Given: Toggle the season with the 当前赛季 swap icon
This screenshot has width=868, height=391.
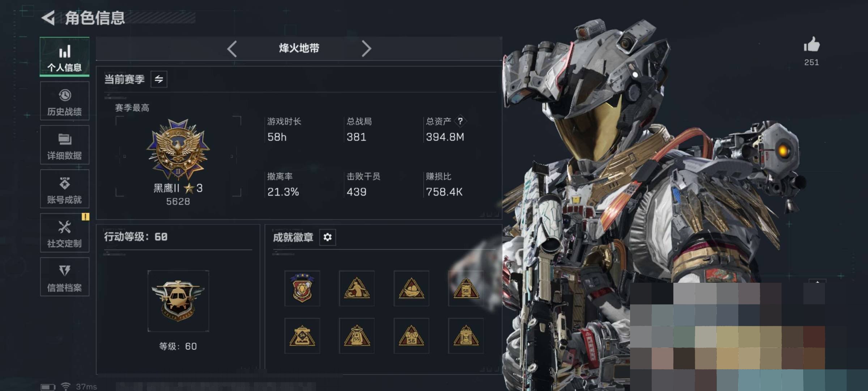Looking at the screenshot, I should (x=159, y=79).
